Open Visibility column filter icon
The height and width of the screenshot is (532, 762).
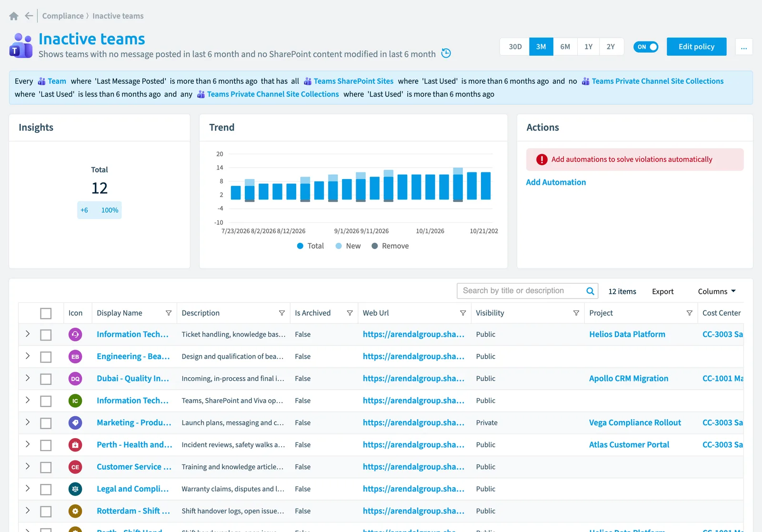tap(576, 313)
